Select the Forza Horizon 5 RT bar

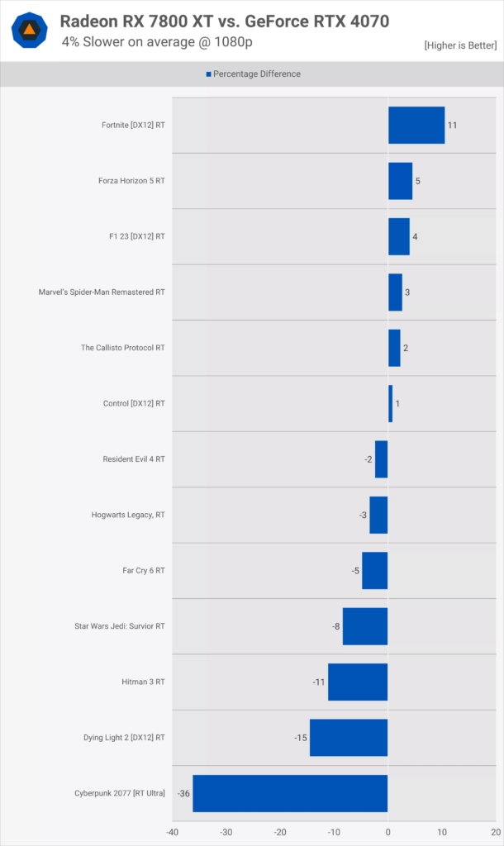(400, 181)
